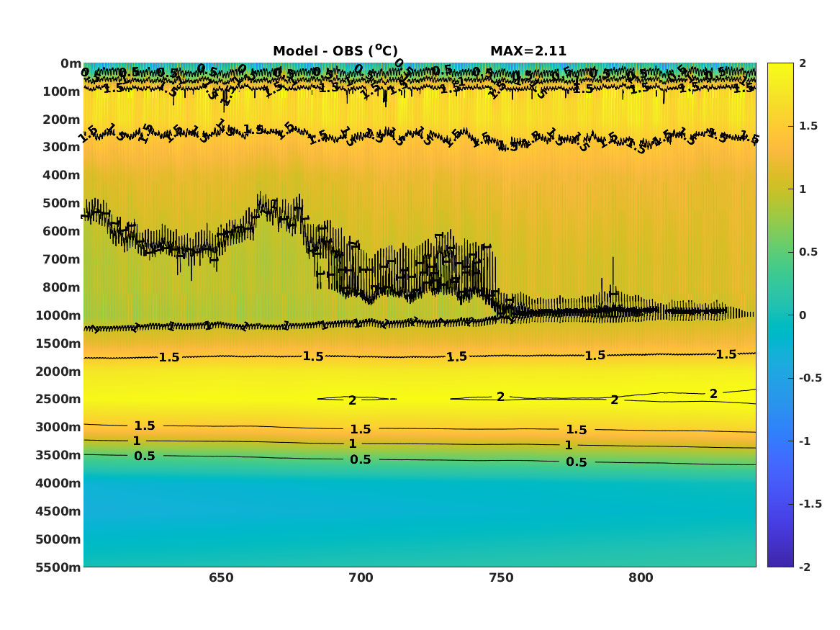This screenshot has height=630, width=840.
Task: Select the '4500m' depth axis label
Action: tap(58, 511)
